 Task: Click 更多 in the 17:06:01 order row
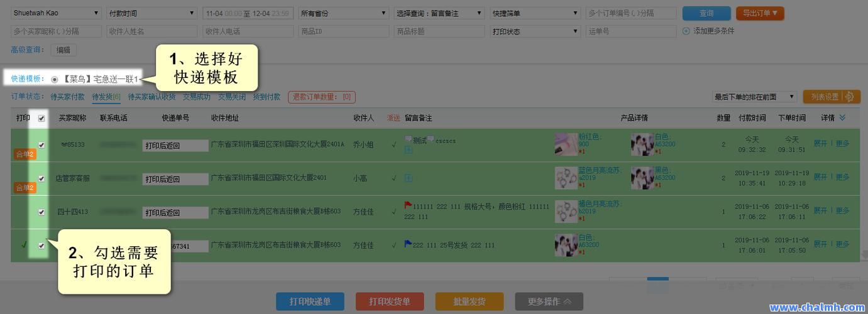pos(842,244)
